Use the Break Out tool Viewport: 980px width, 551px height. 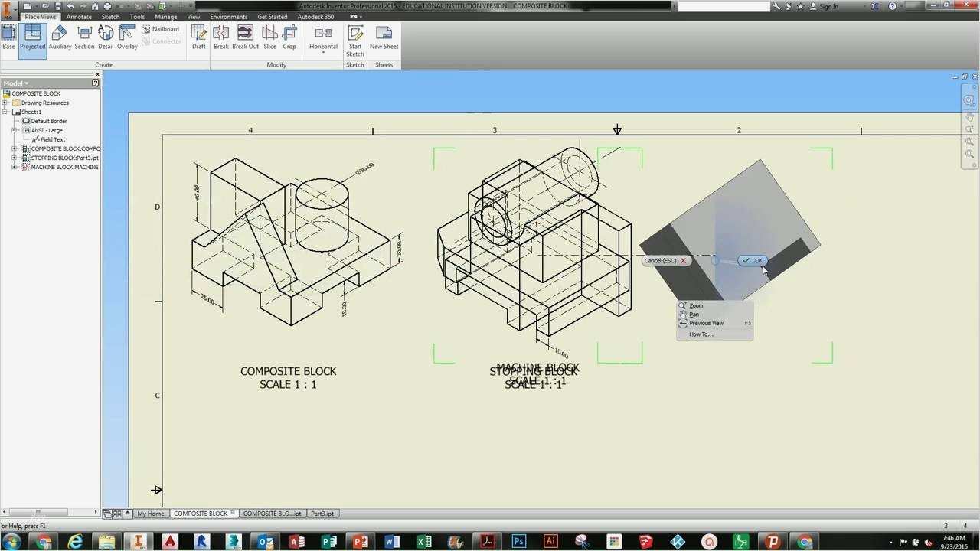(245, 37)
